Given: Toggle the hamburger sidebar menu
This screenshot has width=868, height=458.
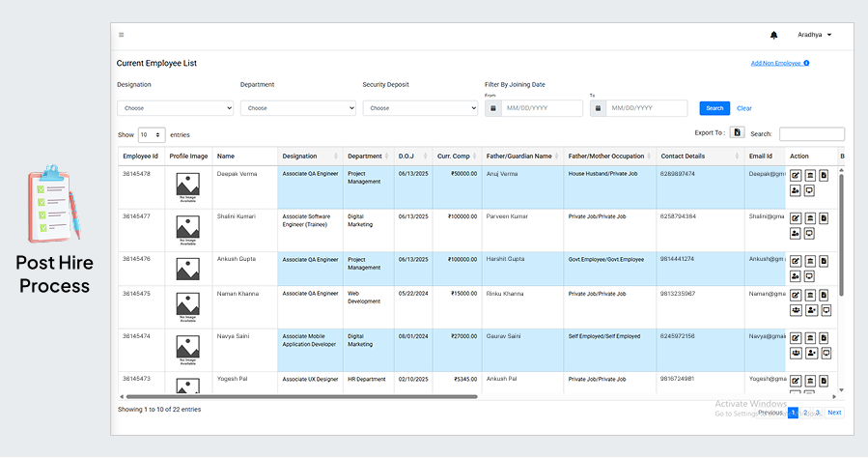Looking at the screenshot, I should coord(122,35).
